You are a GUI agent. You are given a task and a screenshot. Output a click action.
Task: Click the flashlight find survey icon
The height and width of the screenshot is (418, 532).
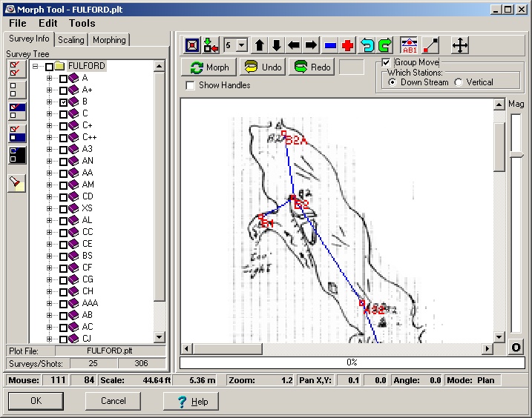pyautogui.click(x=16, y=183)
